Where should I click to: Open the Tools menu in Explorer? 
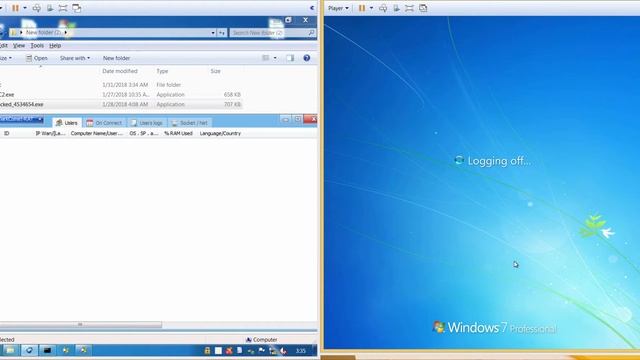coord(37,46)
